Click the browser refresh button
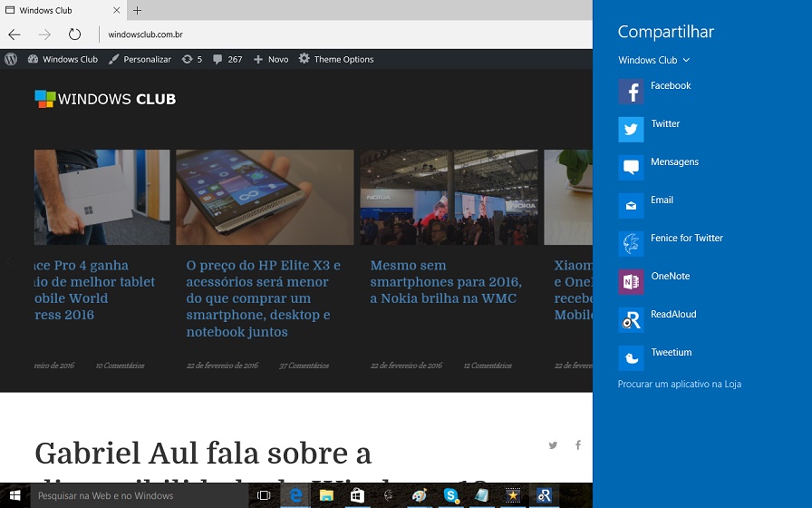The height and width of the screenshot is (508, 812). 74,34
